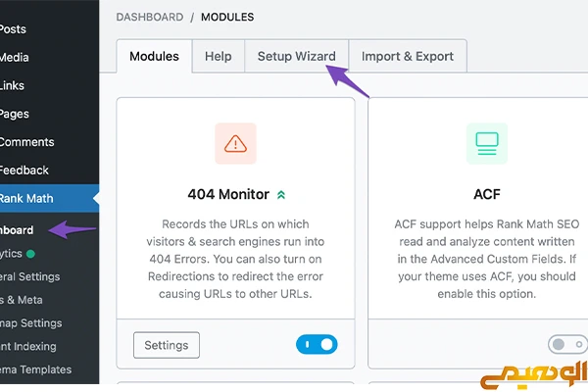Open the Modules tab
This screenshot has width=588, height=392.
click(x=154, y=56)
